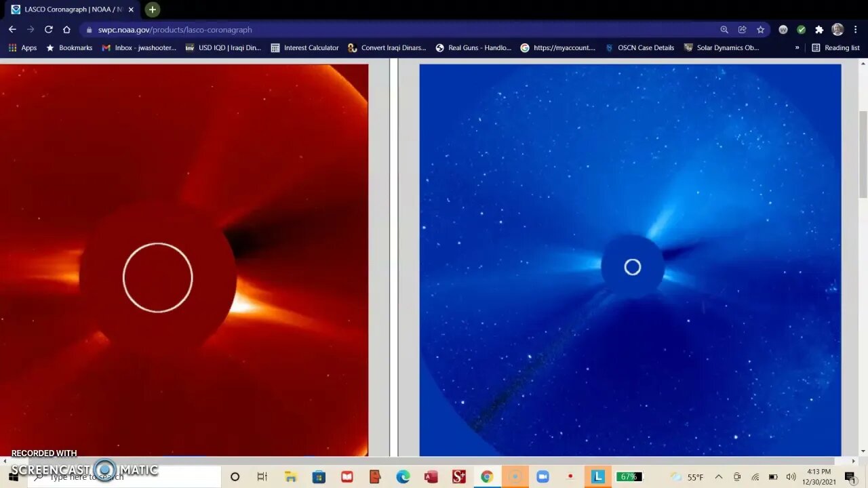
Task: Open Cortana circle in taskbar
Action: [235, 476]
